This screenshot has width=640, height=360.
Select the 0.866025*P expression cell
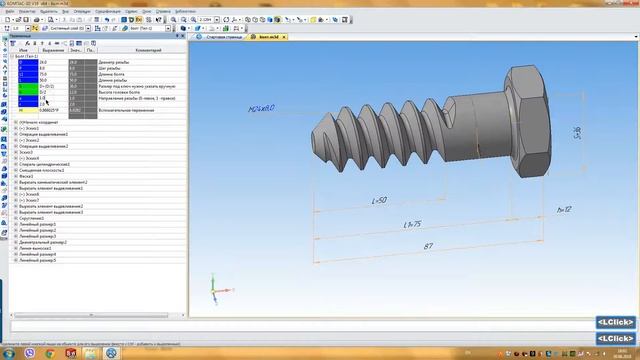coord(53,110)
